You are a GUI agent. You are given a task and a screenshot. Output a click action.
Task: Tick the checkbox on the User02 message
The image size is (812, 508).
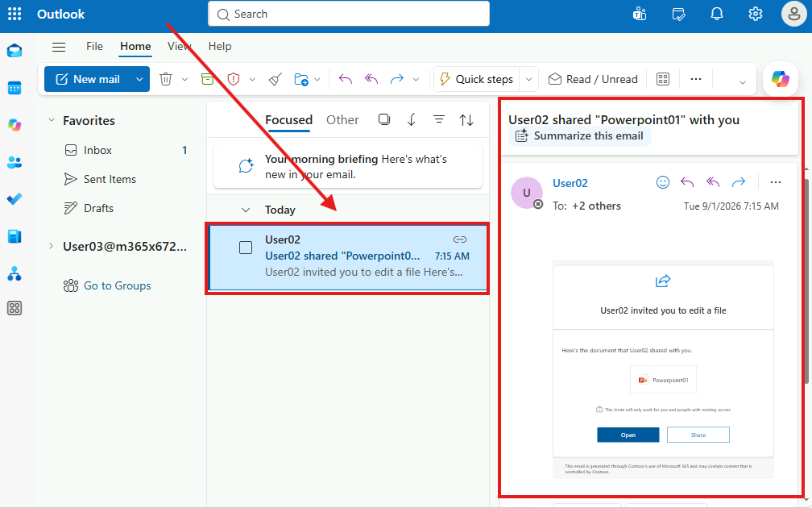(x=246, y=248)
